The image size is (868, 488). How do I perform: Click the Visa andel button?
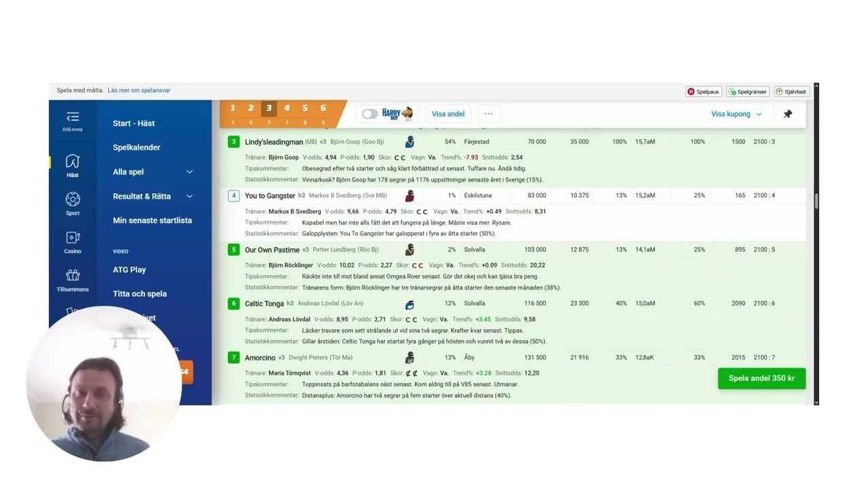pos(448,114)
